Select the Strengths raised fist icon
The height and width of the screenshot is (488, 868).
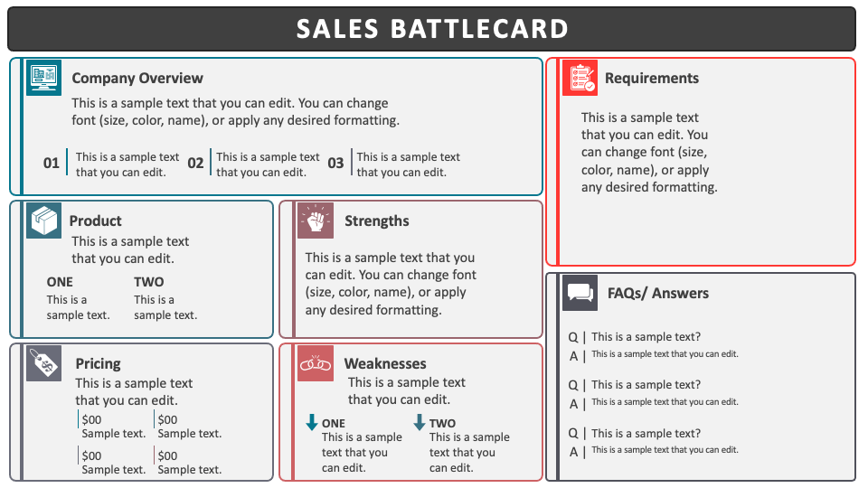[x=316, y=221]
